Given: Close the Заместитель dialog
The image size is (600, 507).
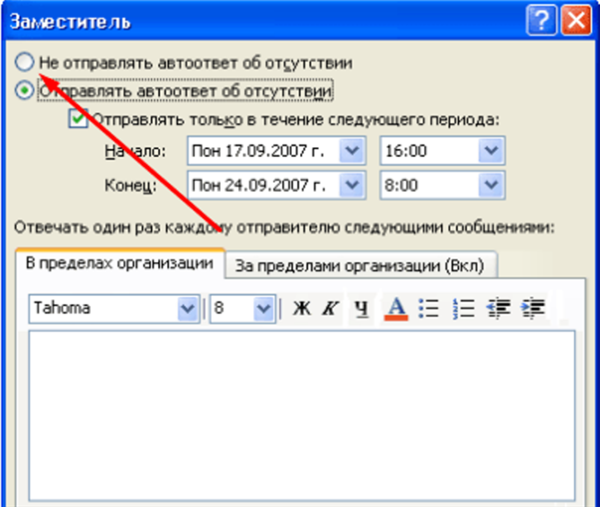Looking at the screenshot, I should [x=576, y=20].
